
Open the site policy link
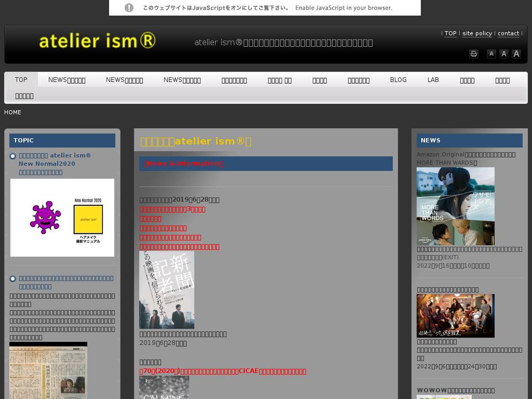pos(477,33)
